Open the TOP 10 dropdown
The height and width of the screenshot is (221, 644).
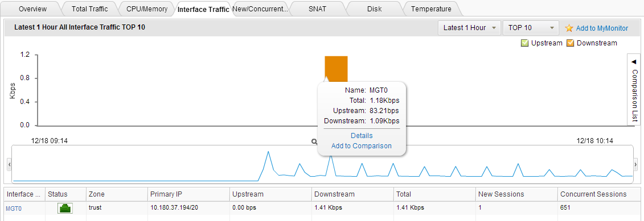[x=531, y=28]
